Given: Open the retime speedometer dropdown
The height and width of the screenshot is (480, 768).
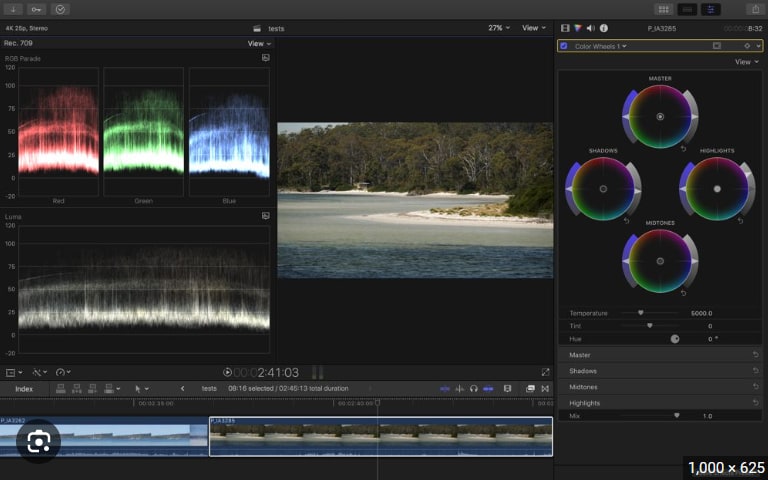Looking at the screenshot, I should pyautogui.click(x=63, y=373).
